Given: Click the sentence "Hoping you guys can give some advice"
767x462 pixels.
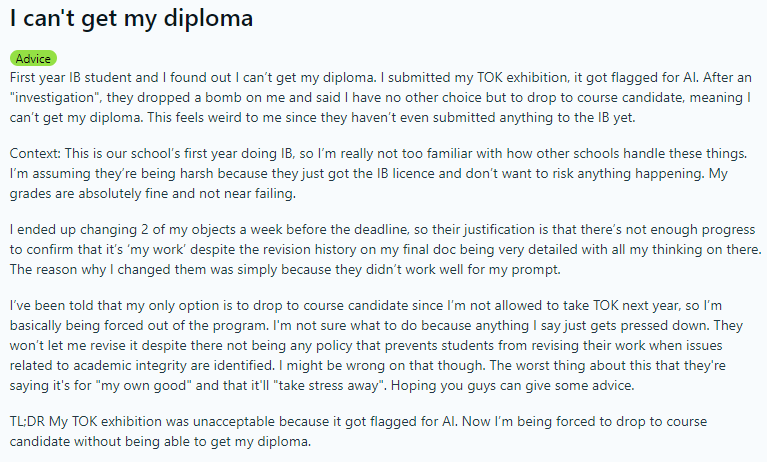Looking at the screenshot, I should (512, 386).
